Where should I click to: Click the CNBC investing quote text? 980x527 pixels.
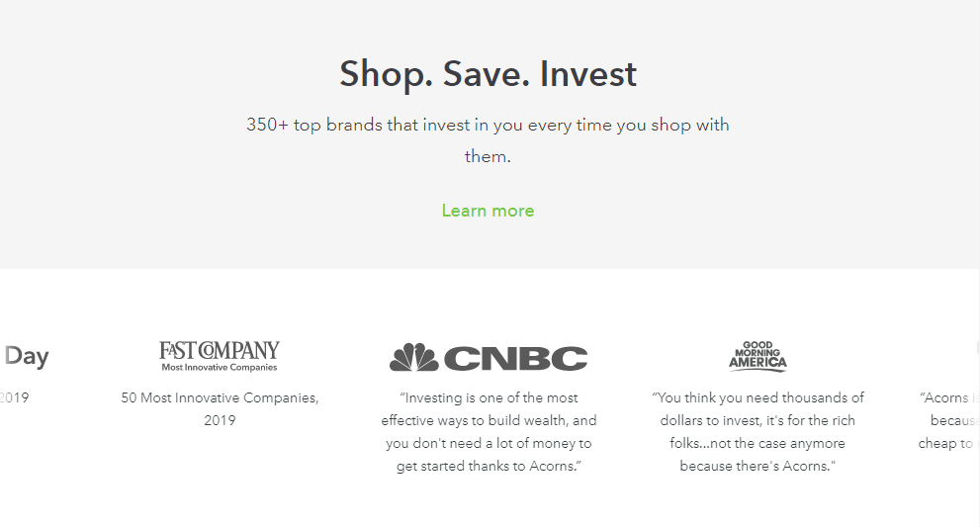point(489,432)
